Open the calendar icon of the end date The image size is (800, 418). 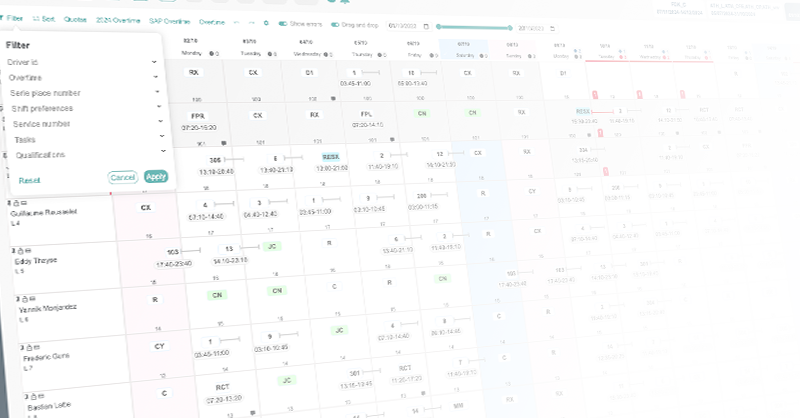pyautogui.click(x=553, y=29)
